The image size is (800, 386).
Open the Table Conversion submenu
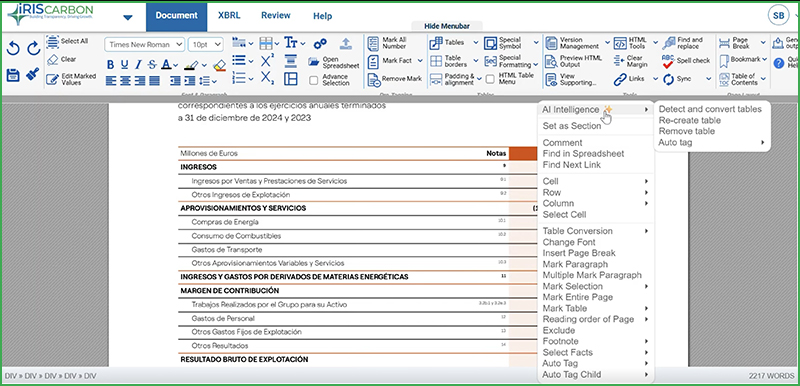tap(596, 231)
